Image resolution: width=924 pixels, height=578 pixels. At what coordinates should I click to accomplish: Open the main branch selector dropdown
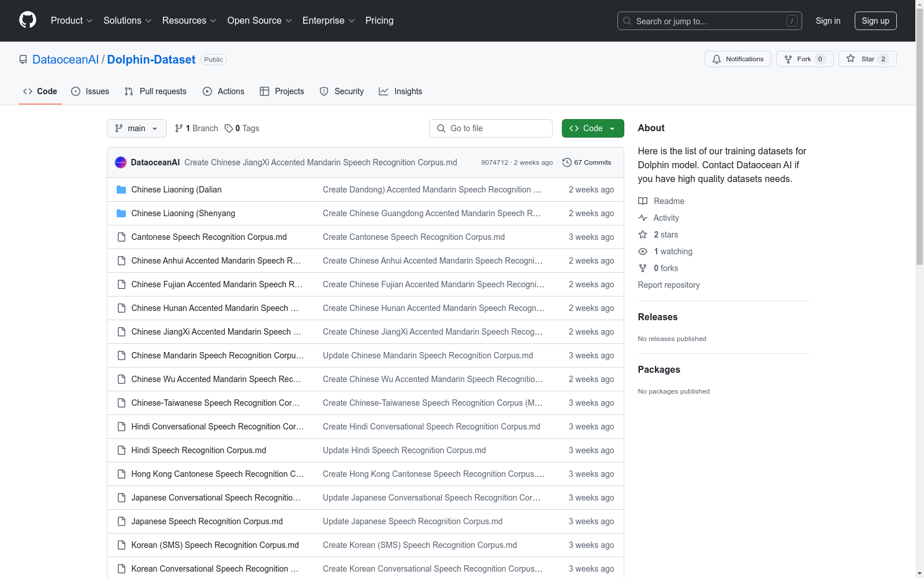pyautogui.click(x=137, y=128)
